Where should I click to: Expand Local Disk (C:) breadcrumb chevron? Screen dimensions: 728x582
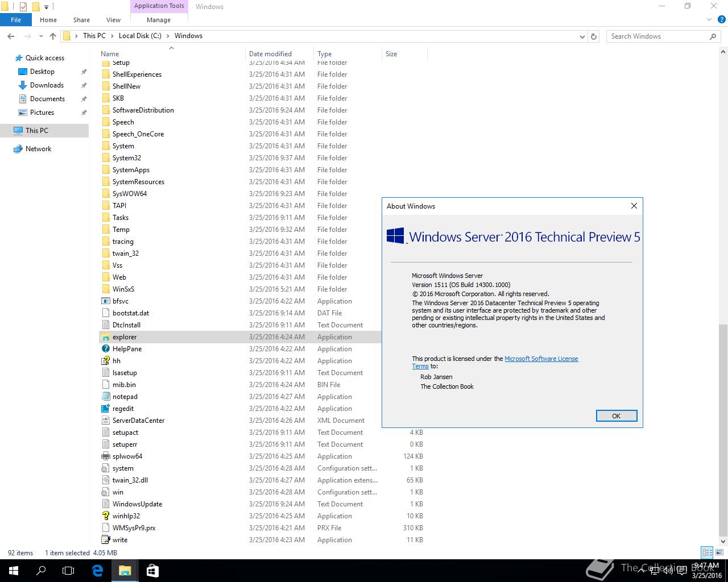coord(167,36)
